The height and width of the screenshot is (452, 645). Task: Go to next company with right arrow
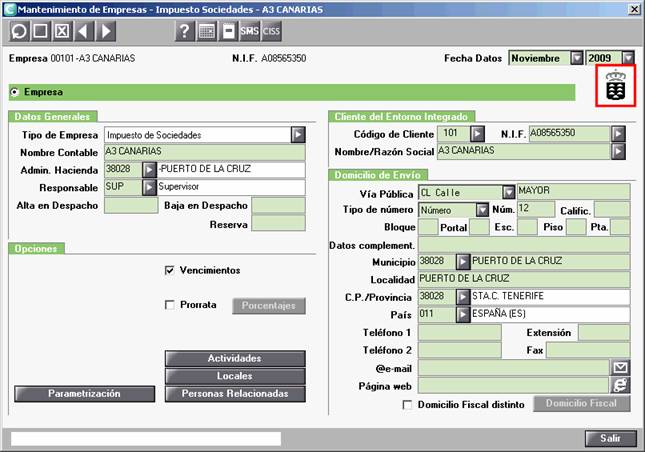pyautogui.click(x=106, y=31)
